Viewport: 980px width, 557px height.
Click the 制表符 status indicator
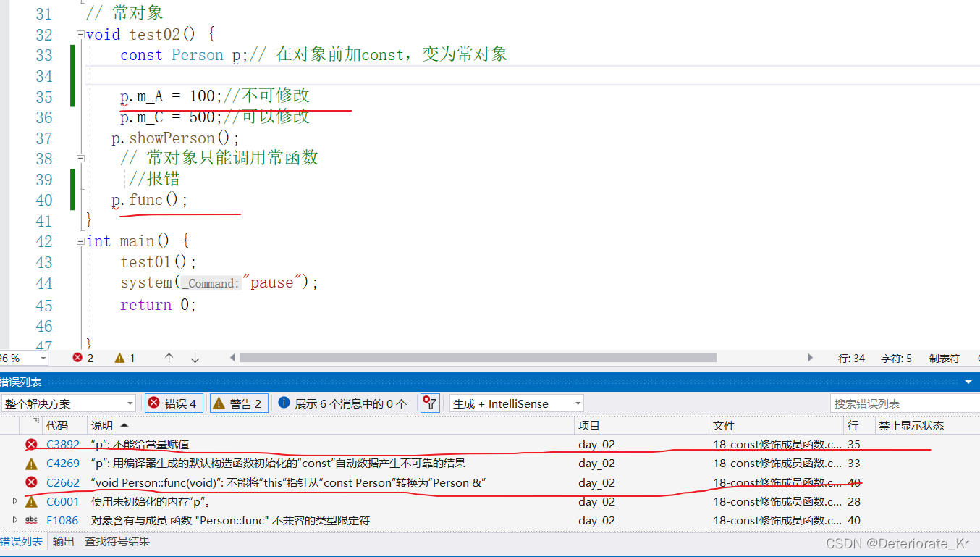pyautogui.click(x=945, y=358)
